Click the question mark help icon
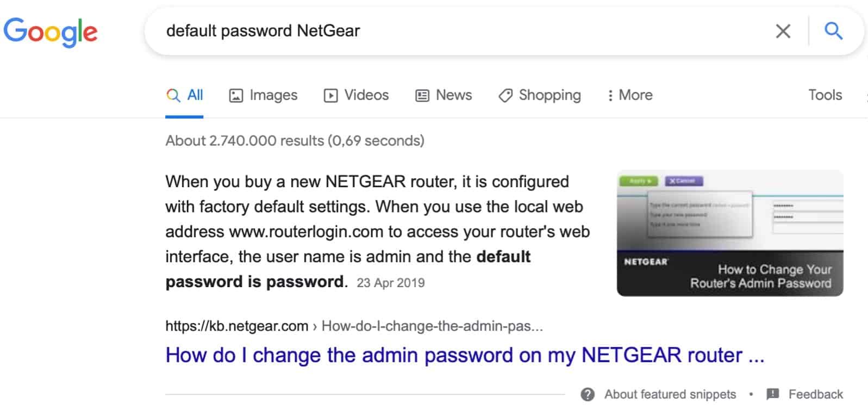This screenshot has width=868, height=409. coord(588,394)
